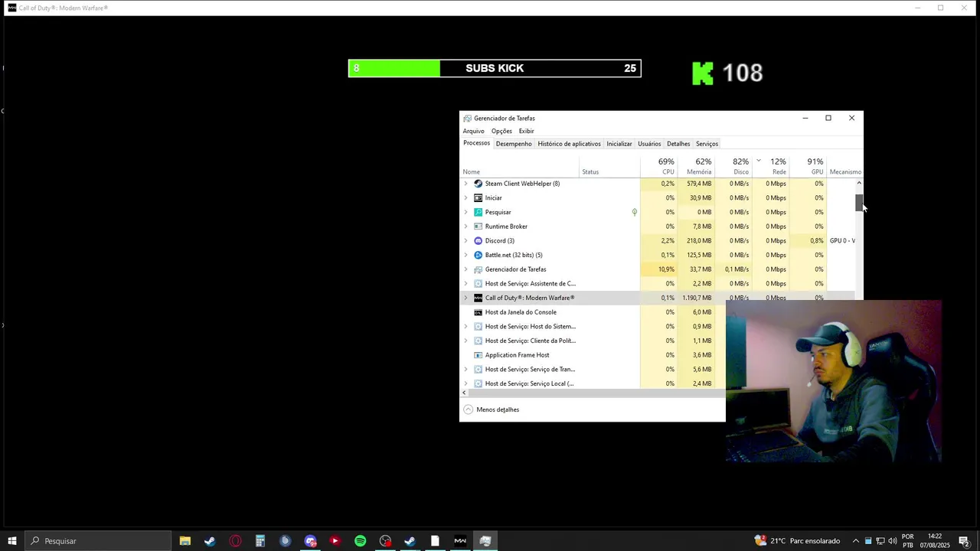Click the Windows Start button
The image size is (980, 551).
pos(11,541)
